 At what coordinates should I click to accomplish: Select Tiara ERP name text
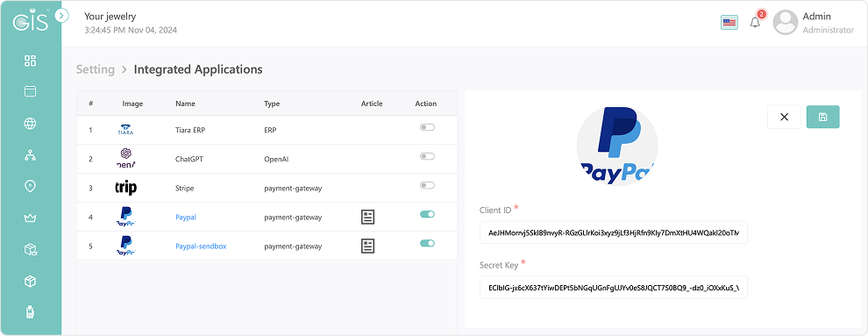(190, 131)
